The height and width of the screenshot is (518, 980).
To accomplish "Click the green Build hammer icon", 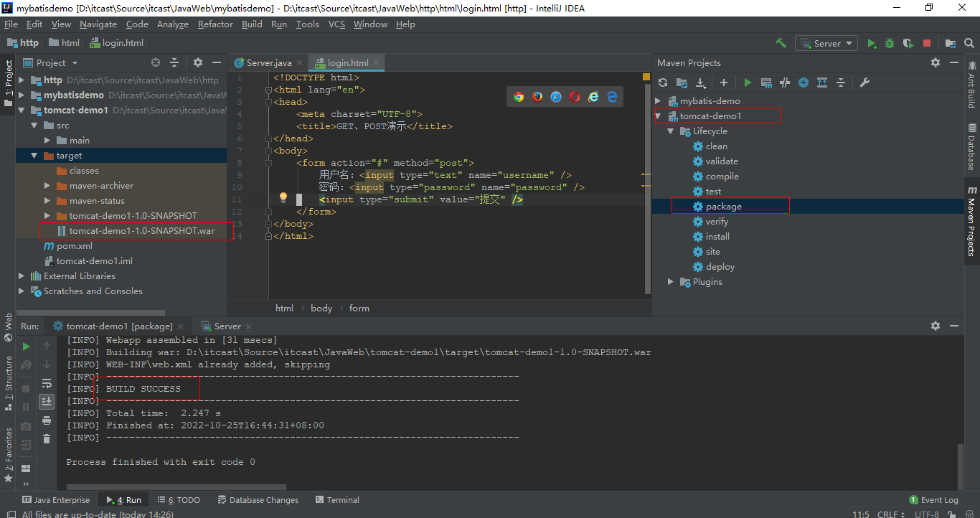I will 781,43.
